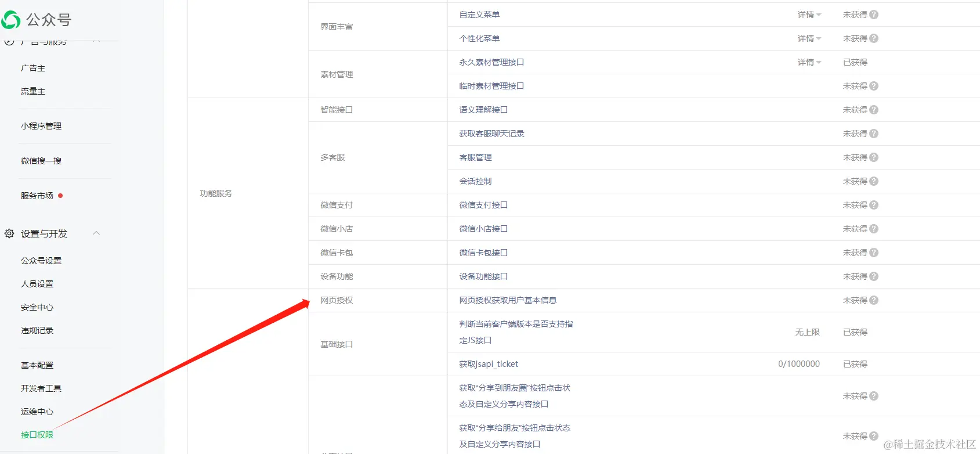Select the green 接口权限 menu item
980x454 pixels.
[37, 435]
